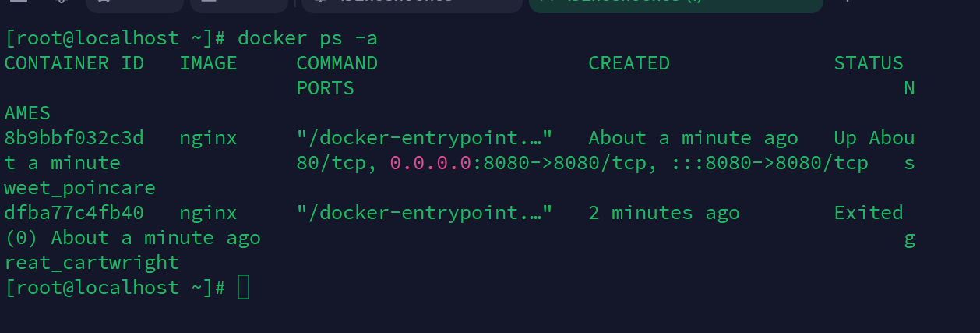The width and height of the screenshot is (980, 333).
Task: Click the COMMAND column header
Action: tap(337, 63)
